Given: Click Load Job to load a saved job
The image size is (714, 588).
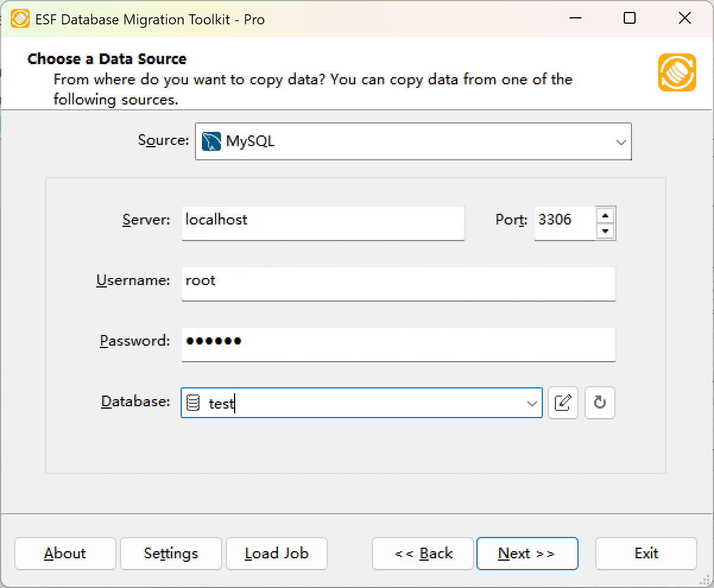Looking at the screenshot, I should coord(276,554).
